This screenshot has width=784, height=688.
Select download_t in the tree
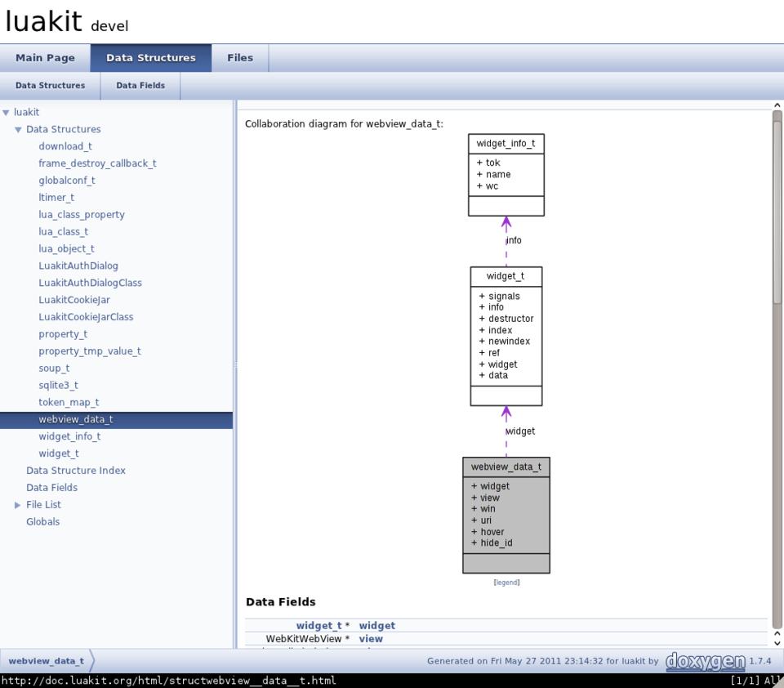65,146
